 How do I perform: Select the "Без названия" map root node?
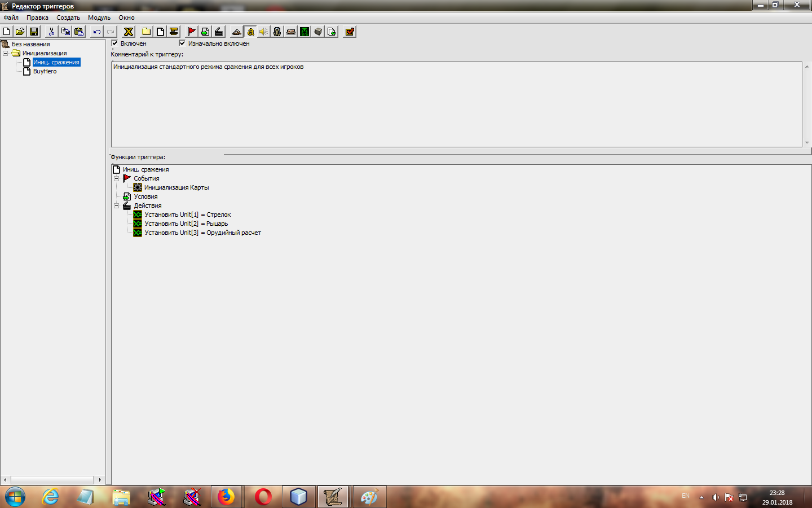(x=30, y=44)
